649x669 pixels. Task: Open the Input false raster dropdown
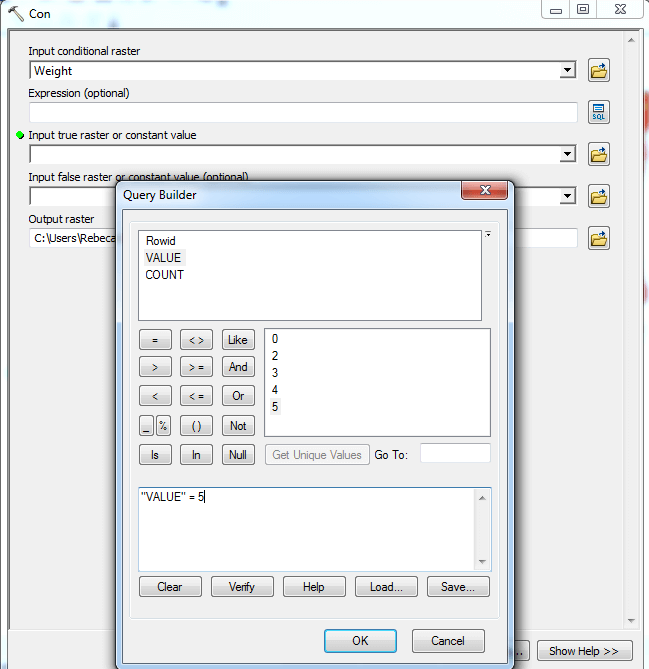[x=568, y=197]
